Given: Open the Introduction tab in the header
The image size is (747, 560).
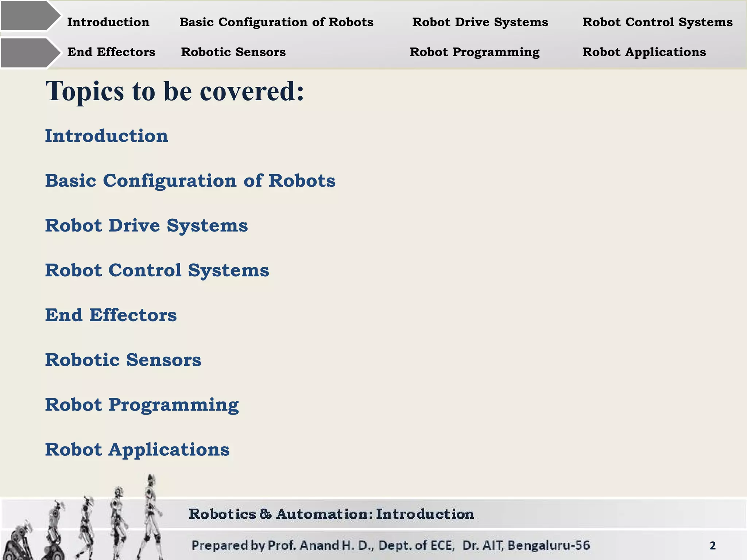Looking at the screenshot, I should pos(108,22).
